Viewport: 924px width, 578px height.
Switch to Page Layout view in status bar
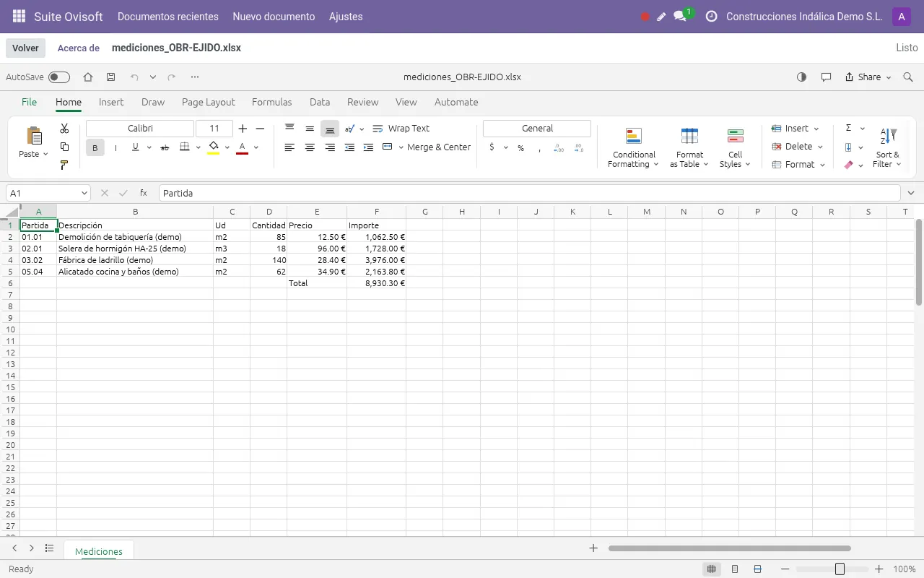tap(735, 569)
